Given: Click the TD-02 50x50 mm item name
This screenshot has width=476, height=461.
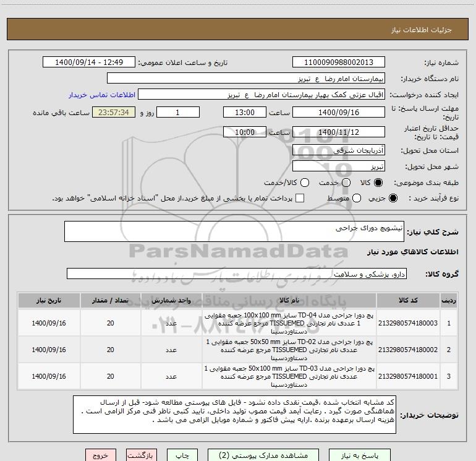Looking at the screenshot, I should (x=289, y=350).
